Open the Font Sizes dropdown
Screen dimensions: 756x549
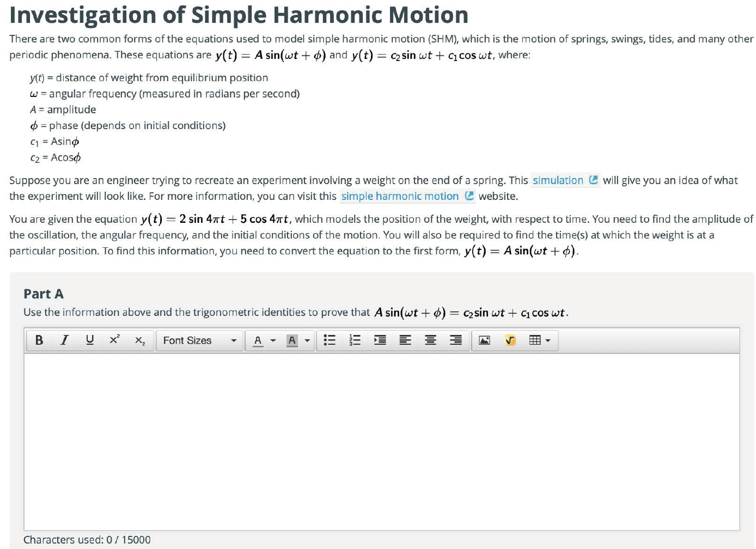point(199,340)
